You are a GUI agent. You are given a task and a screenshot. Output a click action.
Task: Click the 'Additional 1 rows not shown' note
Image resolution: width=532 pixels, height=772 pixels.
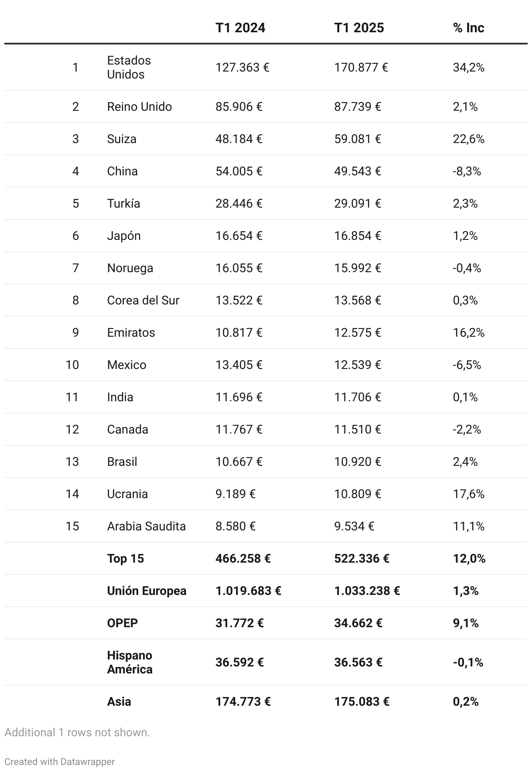(77, 732)
